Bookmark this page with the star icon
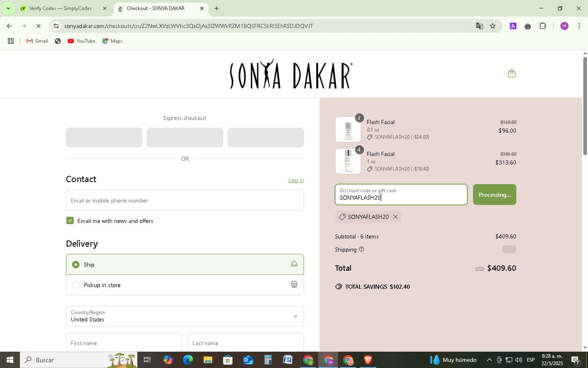The width and height of the screenshot is (588, 368). (x=493, y=26)
